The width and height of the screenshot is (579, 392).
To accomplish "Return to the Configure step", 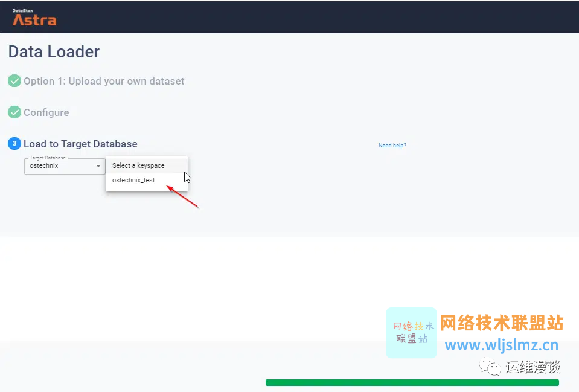I will pos(46,112).
